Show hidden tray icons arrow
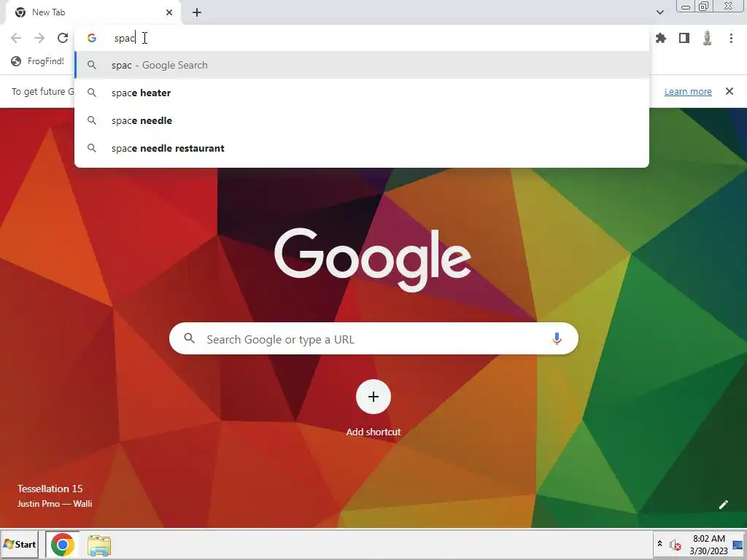Viewport: 747px width, 560px height. coord(659,543)
